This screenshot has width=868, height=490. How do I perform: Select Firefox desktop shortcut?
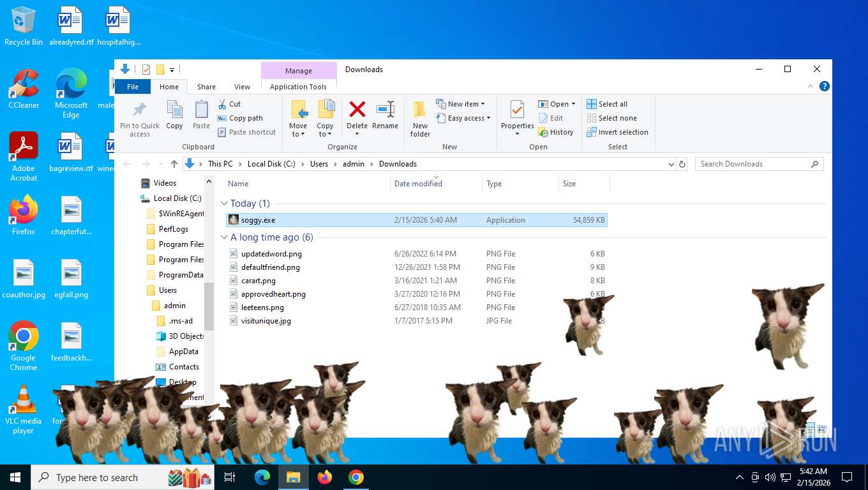pos(24,216)
